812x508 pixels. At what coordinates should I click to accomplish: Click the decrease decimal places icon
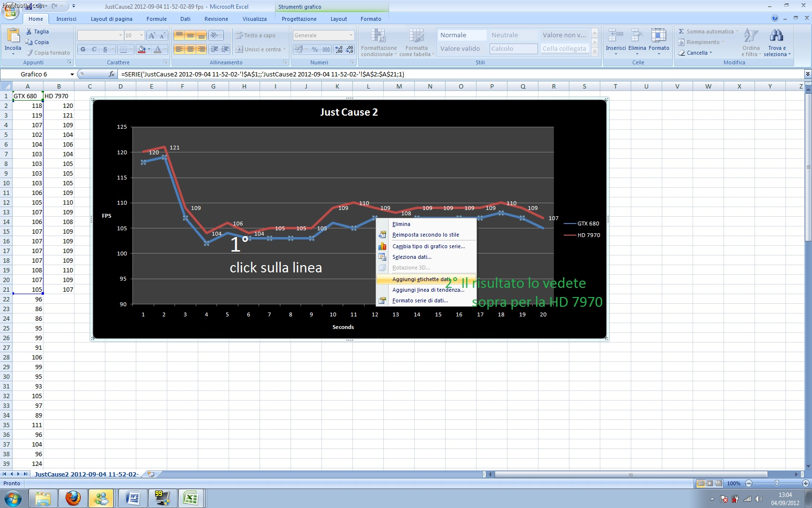349,49
